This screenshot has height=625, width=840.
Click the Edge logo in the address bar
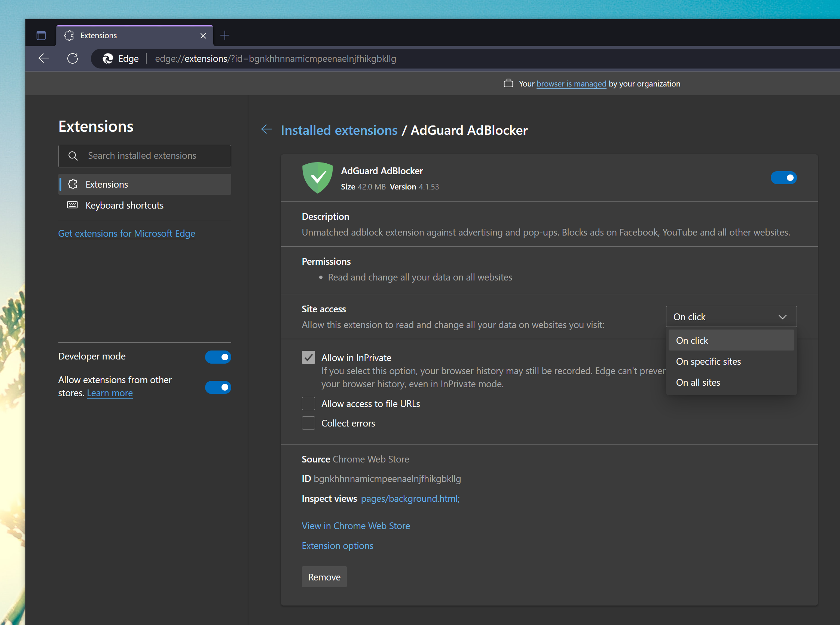click(108, 58)
